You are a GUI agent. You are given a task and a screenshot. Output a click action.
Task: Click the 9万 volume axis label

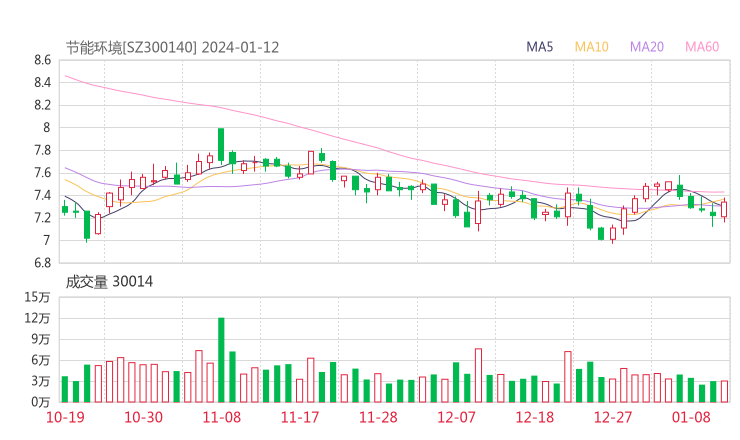tap(41, 339)
